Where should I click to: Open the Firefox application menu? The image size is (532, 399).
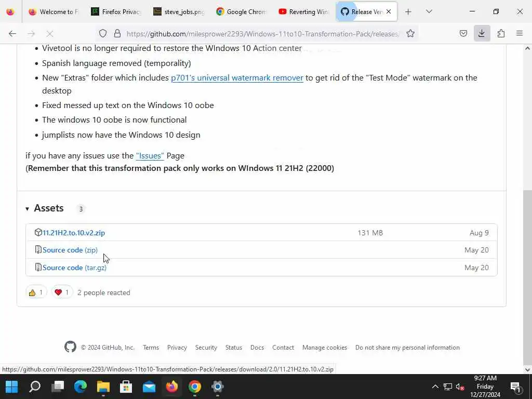click(520, 34)
